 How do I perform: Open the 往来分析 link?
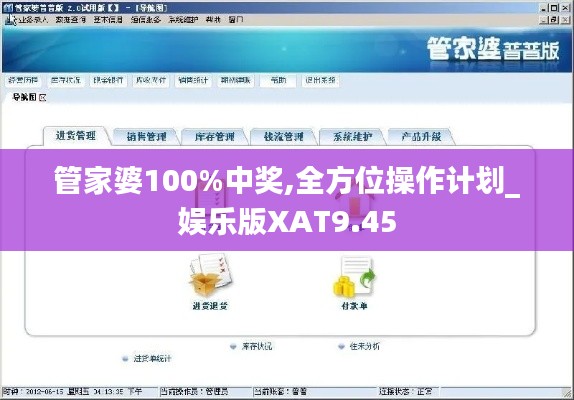click(x=365, y=346)
